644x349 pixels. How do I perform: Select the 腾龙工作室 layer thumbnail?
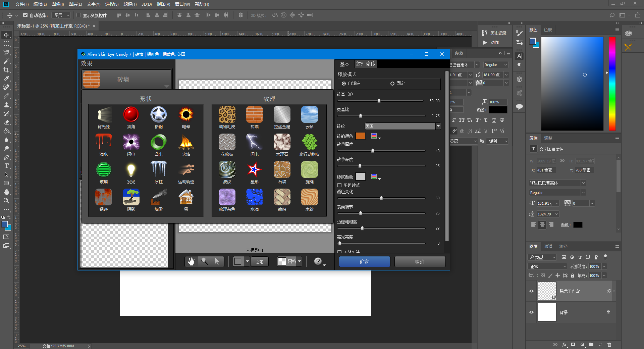click(x=547, y=291)
